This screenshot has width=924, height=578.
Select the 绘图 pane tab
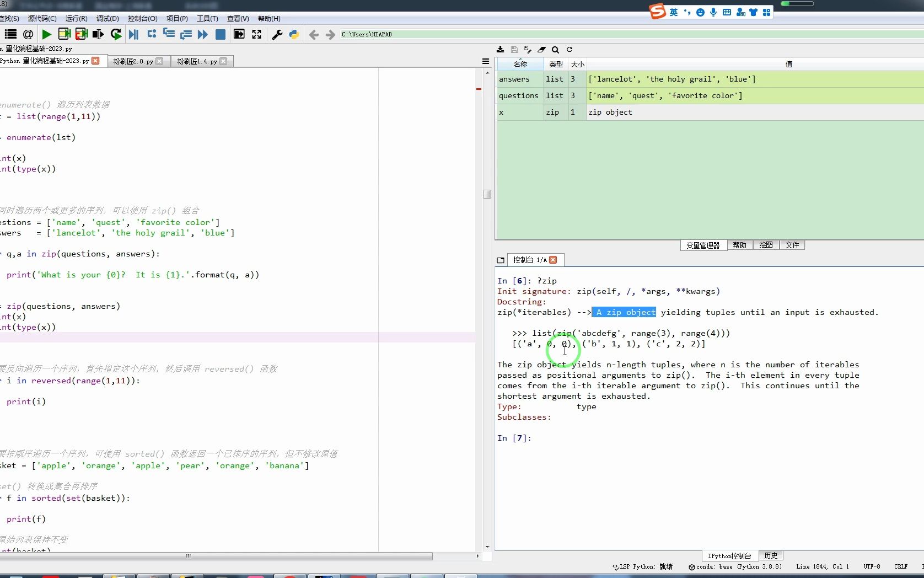click(766, 245)
